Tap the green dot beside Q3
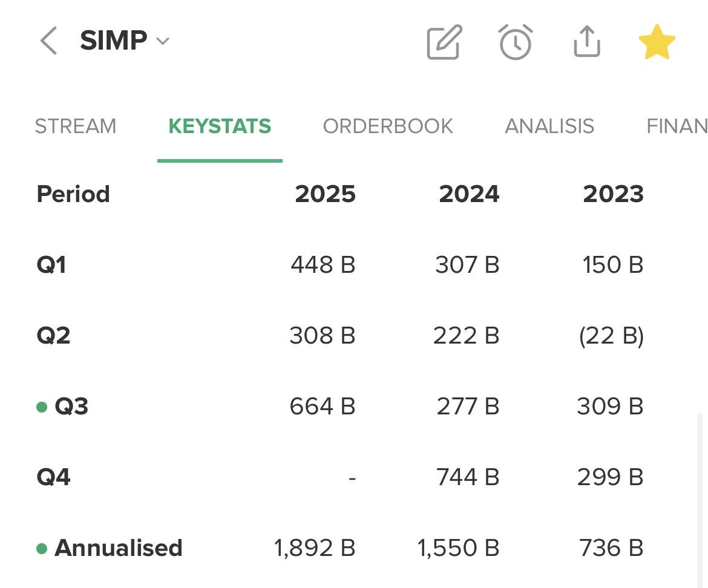Image resolution: width=708 pixels, height=588 pixels. (42, 407)
